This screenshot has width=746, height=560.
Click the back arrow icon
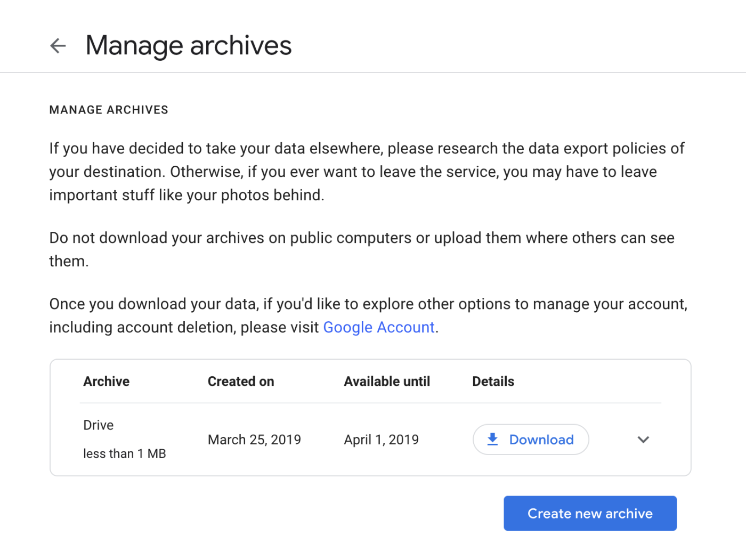[58, 46]
